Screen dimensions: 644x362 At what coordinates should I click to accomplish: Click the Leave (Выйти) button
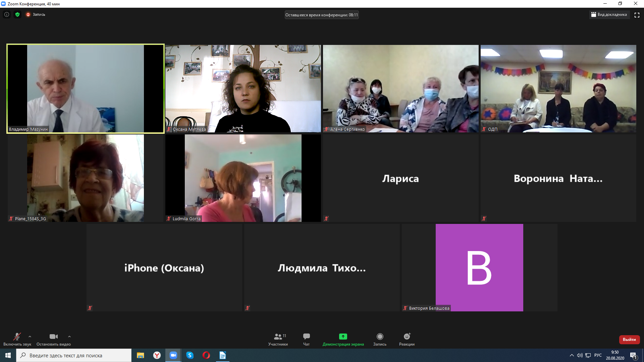629,340
